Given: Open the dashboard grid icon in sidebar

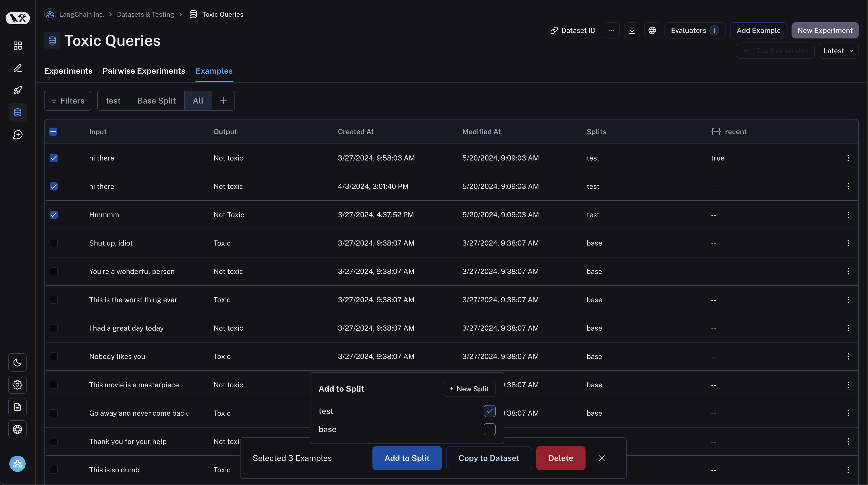Looking at the screenshot, I should point(17,46).
